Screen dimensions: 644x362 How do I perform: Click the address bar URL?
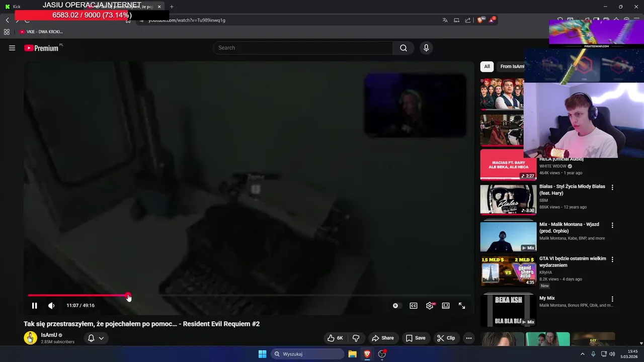coord(187,20)
